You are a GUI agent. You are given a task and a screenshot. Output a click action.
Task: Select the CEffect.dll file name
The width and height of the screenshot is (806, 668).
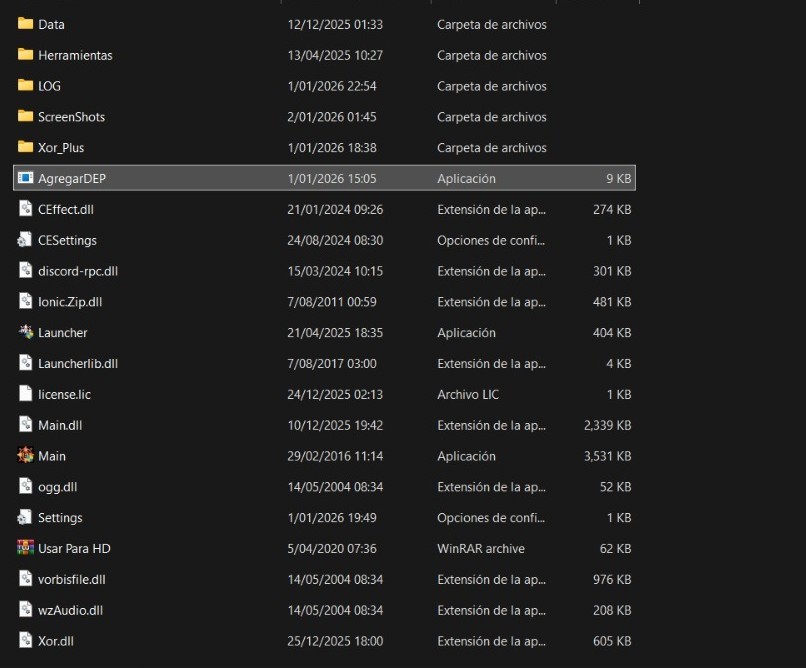pyautogui.click(x=66, y=210)
